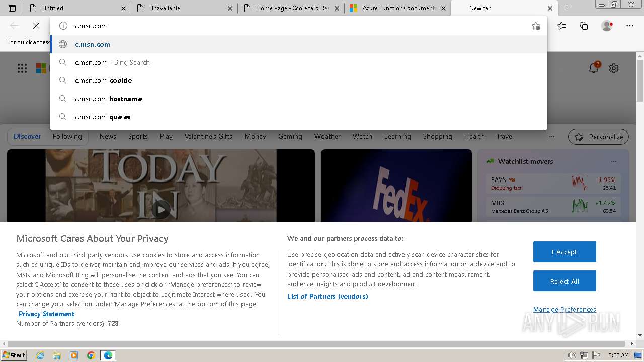Viewport: 644px width, 362px height.
Task: Open the Gaming category
Action: (290, 136)
